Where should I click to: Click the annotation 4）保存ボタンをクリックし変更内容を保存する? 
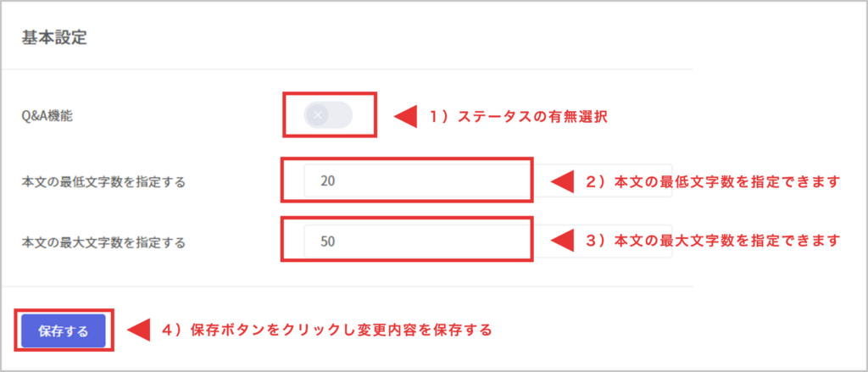326,329
